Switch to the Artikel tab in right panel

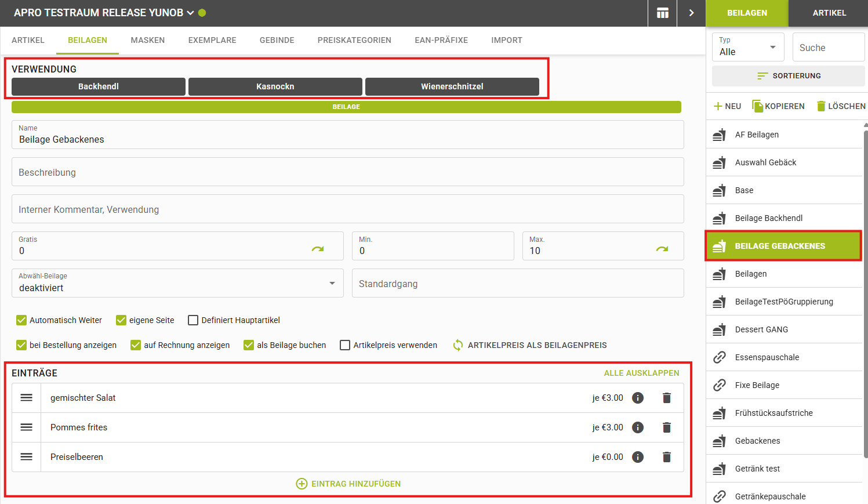pos(829,13)
